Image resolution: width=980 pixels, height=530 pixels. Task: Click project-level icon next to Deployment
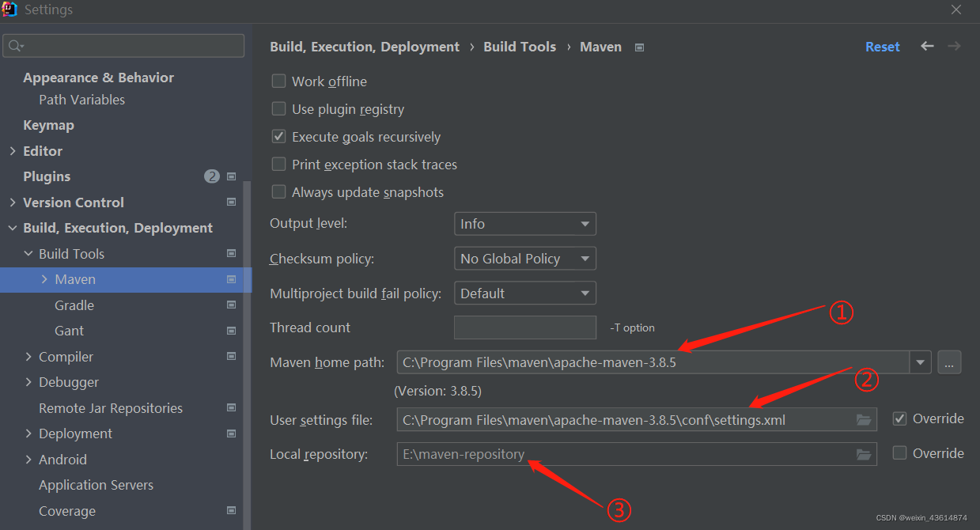click(x=232, y=433)
